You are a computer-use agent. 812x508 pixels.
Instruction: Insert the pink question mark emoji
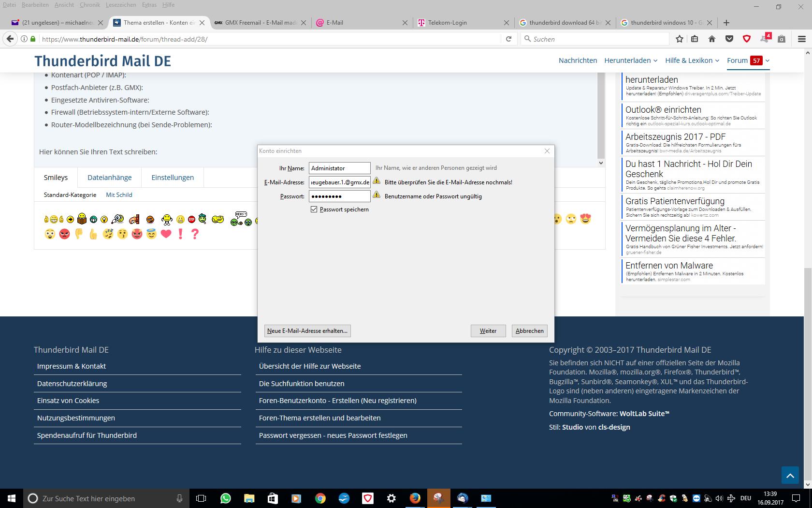(195, 234)
